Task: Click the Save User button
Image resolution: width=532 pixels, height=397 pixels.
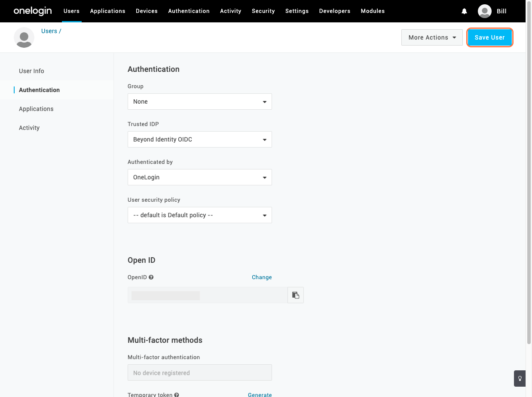Action: click(489, 37)
